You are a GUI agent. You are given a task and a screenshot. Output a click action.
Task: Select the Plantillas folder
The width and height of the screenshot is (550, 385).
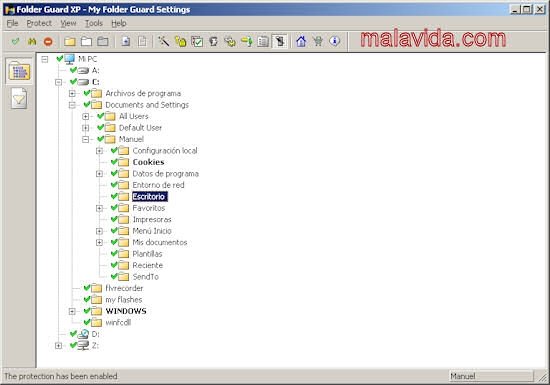click(147, 254)
